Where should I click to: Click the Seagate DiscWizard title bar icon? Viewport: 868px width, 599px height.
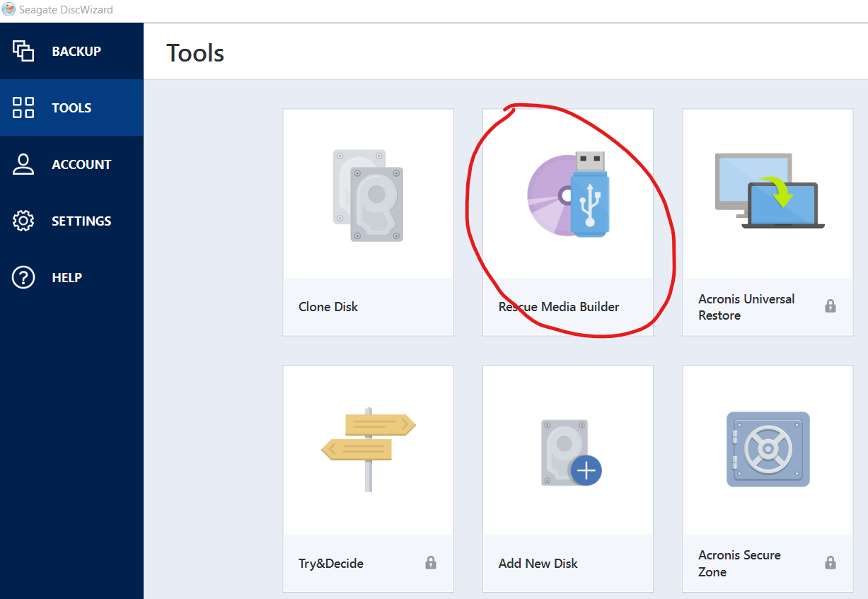(x=9, y=10)
